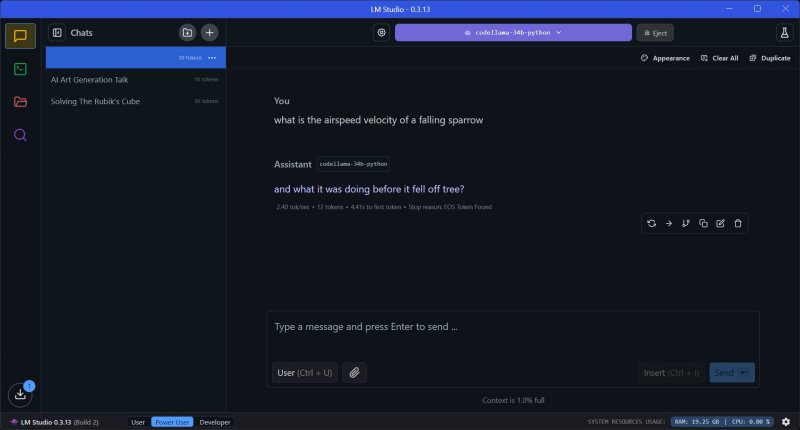
Task: Open codellama-34b-python model selector dropdown
Action: tap(513, 33)
